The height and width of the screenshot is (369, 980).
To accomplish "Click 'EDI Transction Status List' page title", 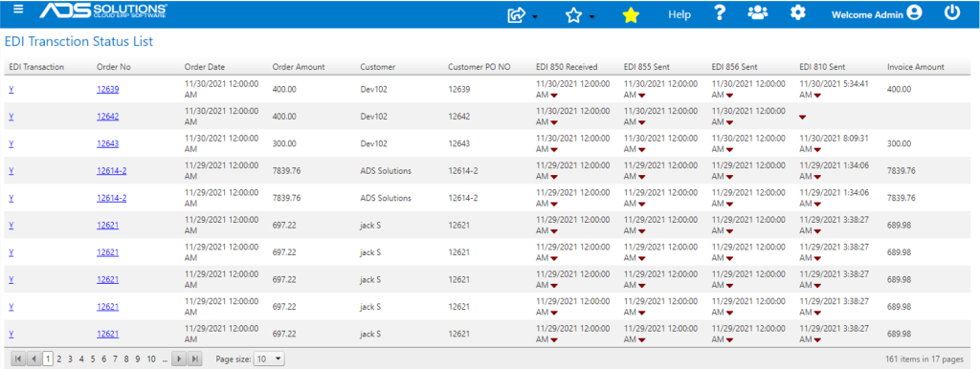I will point(78,42).
